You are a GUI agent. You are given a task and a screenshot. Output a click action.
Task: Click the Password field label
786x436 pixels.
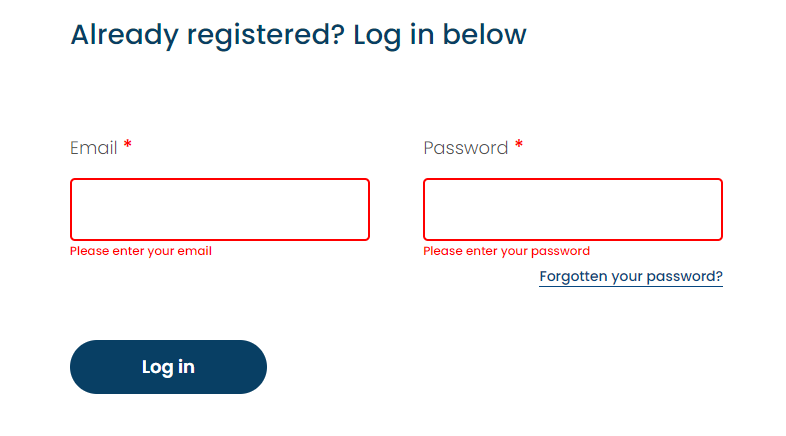point(466,148)
